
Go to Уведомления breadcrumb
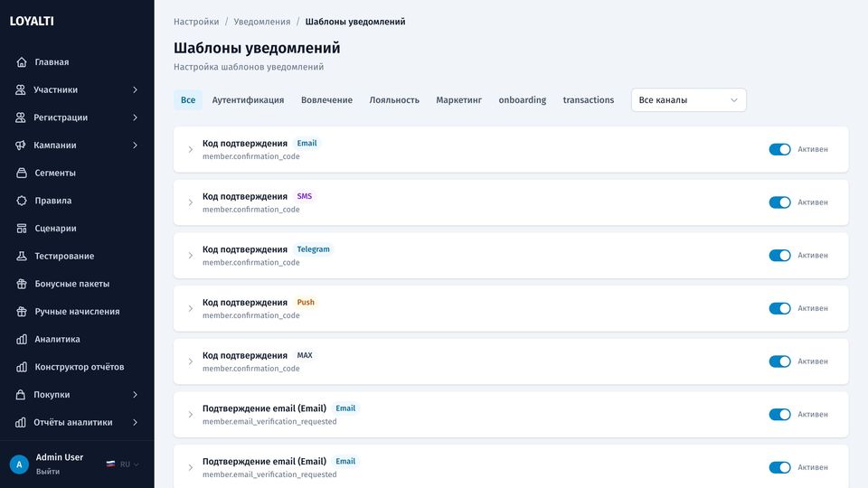(x=262, y=22)
